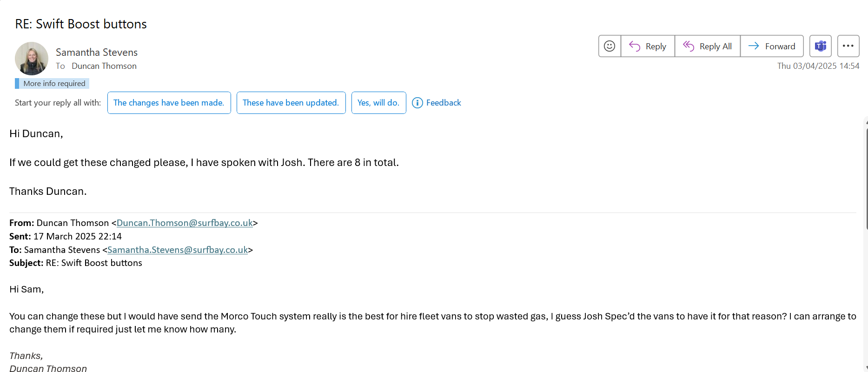The image size is (868, 372).
Task: Click sender name Samantha Stevens
Action: pyautogui.click(x=97, y=52)
